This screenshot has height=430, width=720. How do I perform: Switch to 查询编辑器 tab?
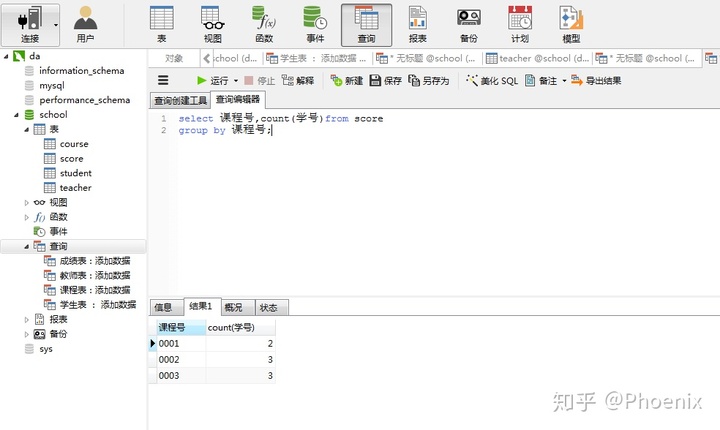[x=238, y=99]
